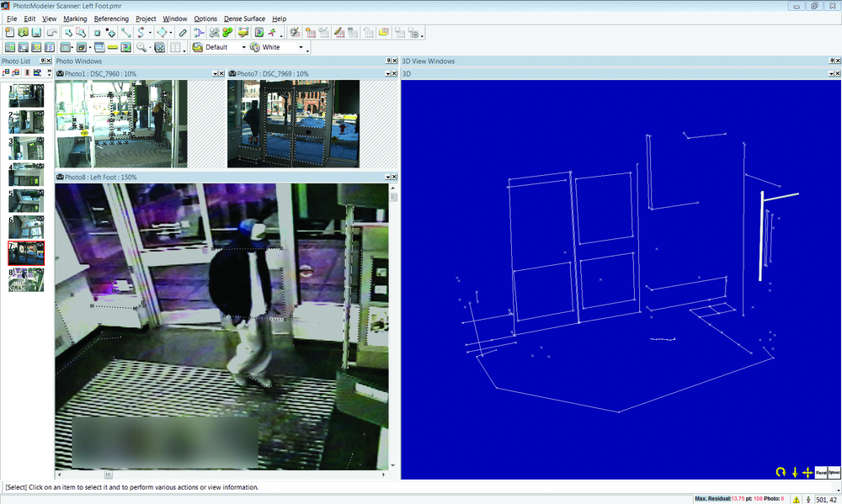Select the yellow rotate icon in 3D view
This screenshot has width=842, height=504.
[x=781, y=472]
